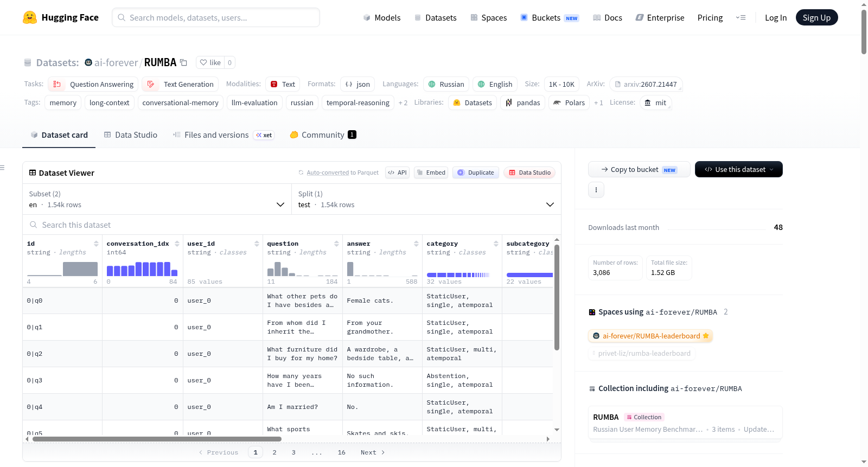Screen dimensions: 868x467
Task: Focus the Search this dataset field
Action: [292, 225]
